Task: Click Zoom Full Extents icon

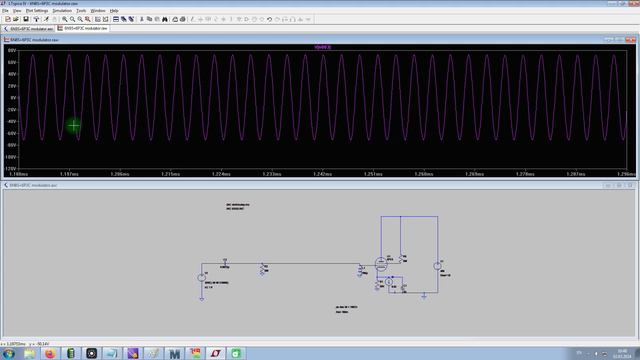Action: [88, 19]
